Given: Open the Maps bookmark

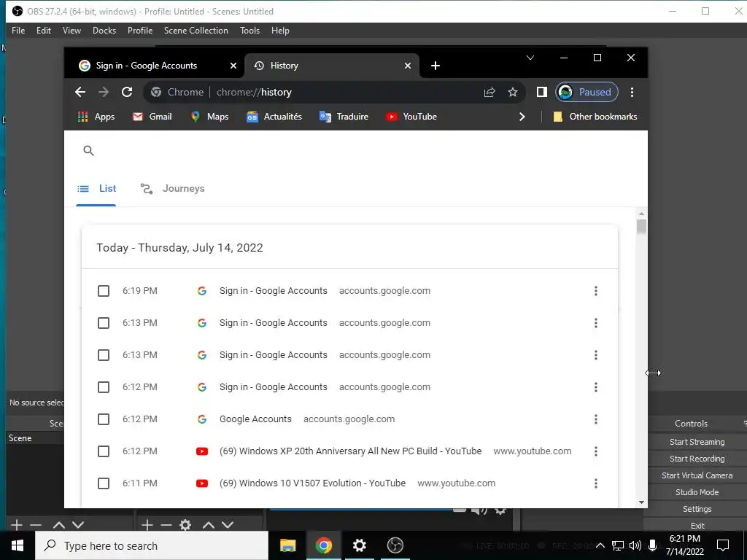Looking at the screenshot, I should click(209, 117).
